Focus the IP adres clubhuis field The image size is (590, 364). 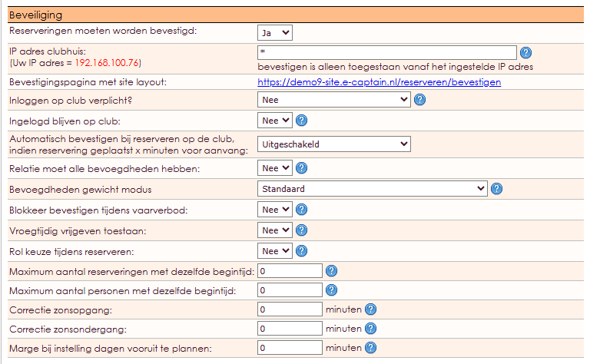click(387, 52)
